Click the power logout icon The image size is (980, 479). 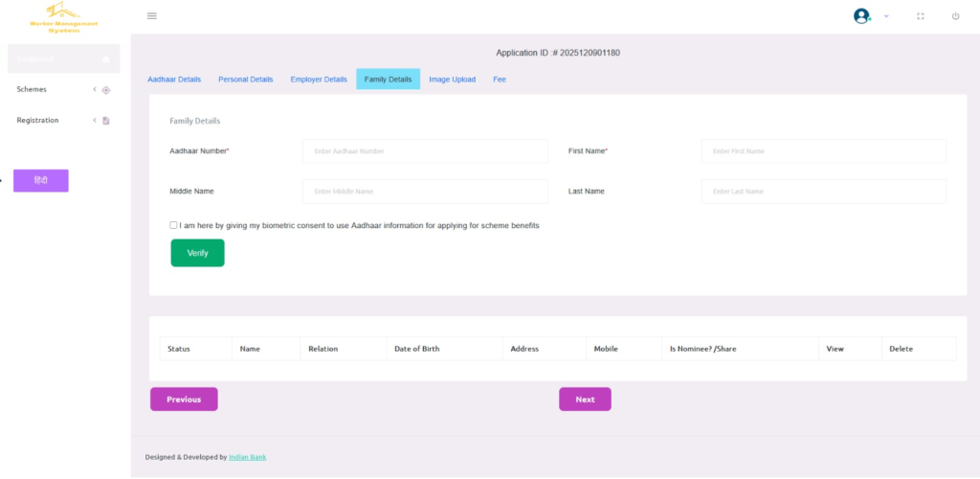[955, 16]
